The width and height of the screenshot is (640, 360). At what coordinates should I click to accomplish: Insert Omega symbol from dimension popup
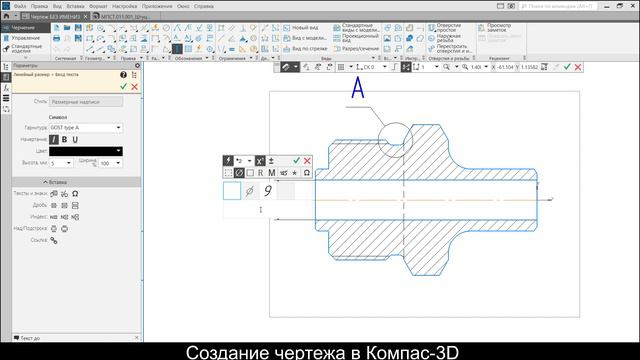click(x=307, y=173)
